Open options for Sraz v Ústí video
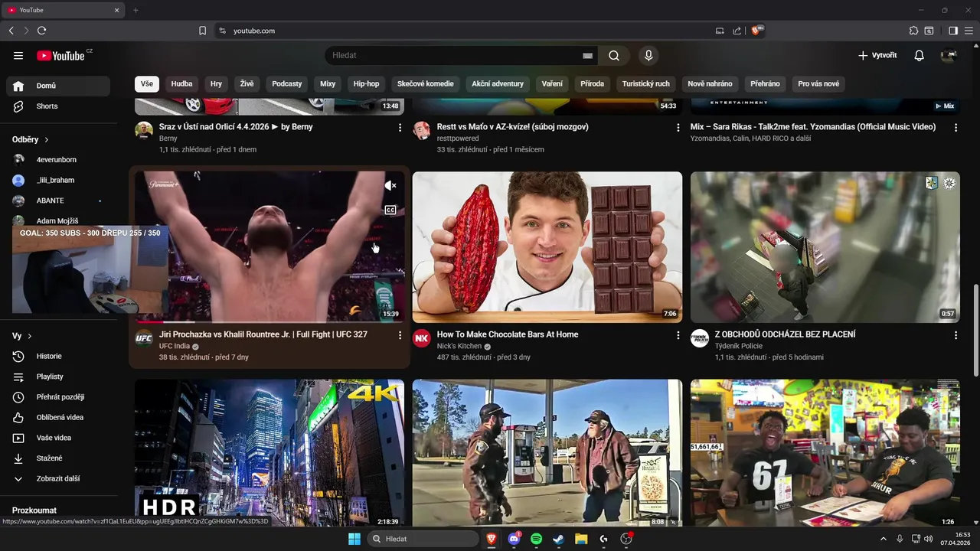Image resolution: width=980 pixels, height=551 pixels. pyautogui.click(x=400, y=128)
